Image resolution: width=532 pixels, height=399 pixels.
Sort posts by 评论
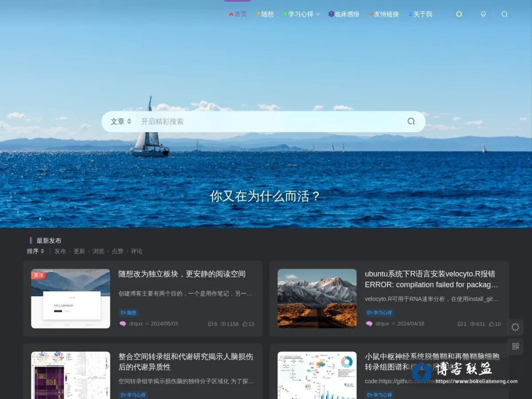coord(137,251)
